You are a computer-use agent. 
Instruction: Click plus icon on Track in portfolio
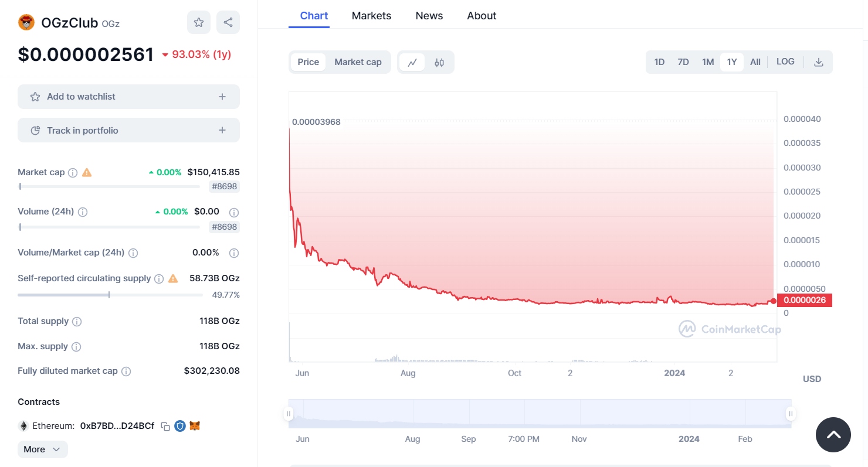pyautogui.click(x=222, y=131)
